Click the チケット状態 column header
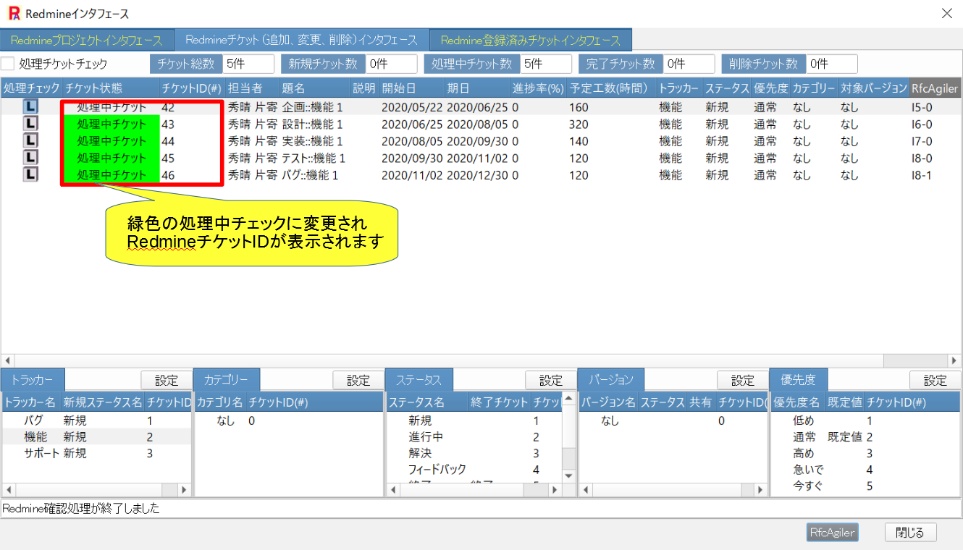Screen dimensions: 963x550 point(111,88)
